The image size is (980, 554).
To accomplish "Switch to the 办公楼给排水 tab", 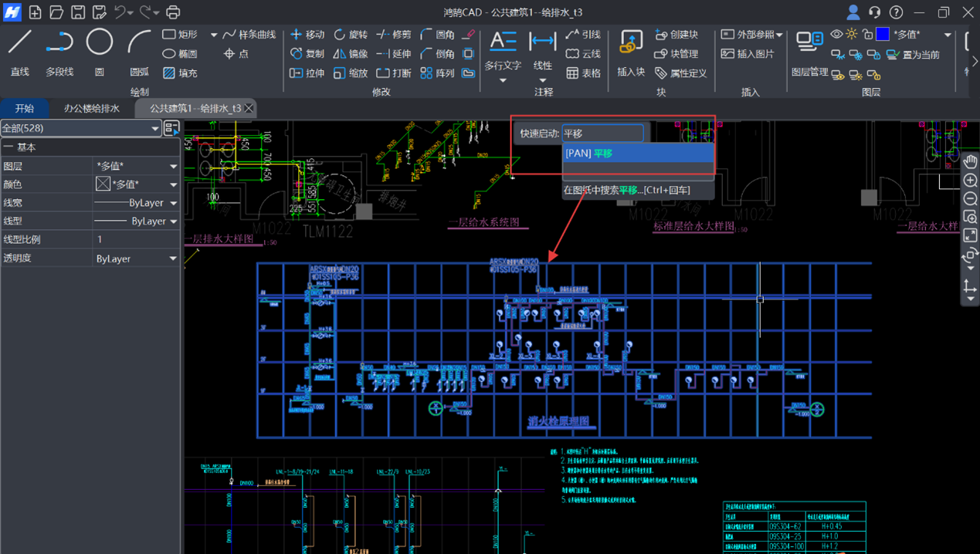I will pyautogui.click(x=91, y=109).
